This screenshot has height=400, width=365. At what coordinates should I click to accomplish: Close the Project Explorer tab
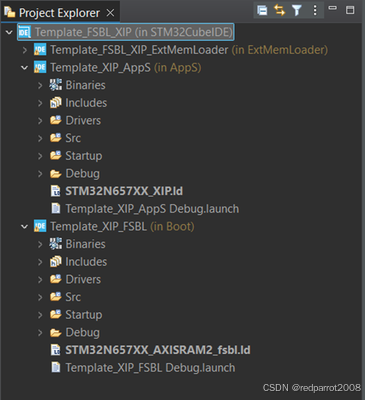click(x=110, y=13)
